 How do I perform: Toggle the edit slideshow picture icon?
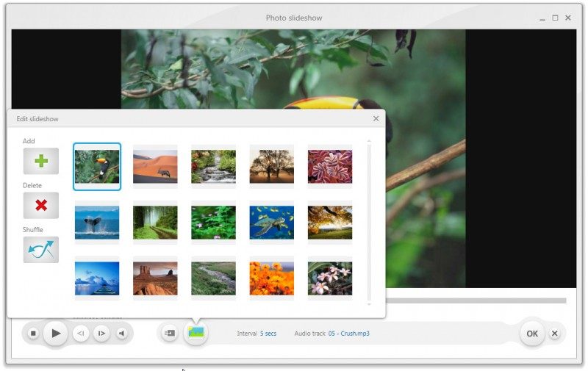click(x=196, y=332)
